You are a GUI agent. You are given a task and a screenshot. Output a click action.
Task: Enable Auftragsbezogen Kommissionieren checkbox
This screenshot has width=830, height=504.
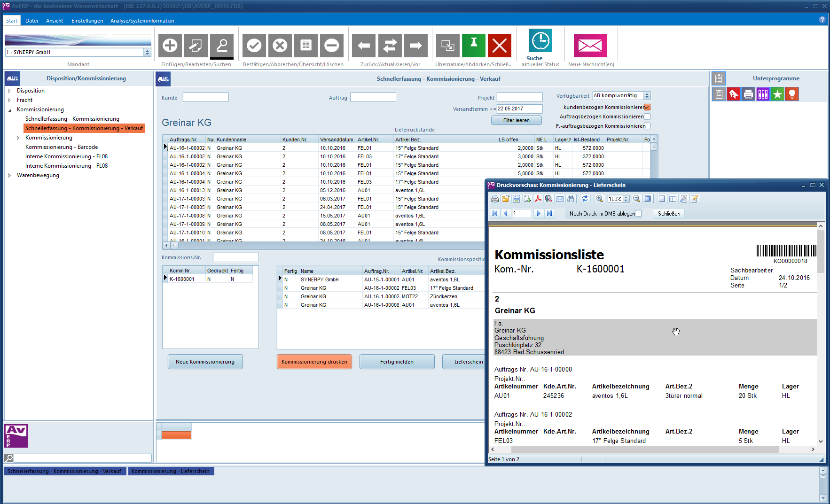647,116
